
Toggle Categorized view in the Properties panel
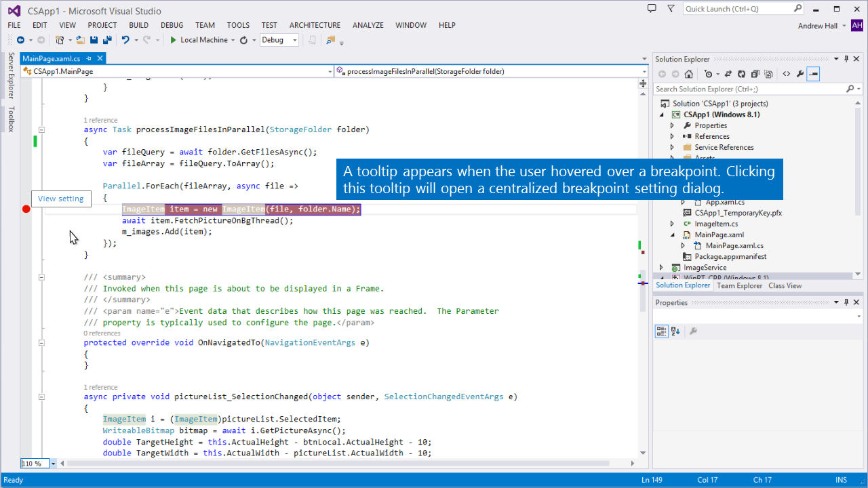pyautogui.click(x=661, y=331)
